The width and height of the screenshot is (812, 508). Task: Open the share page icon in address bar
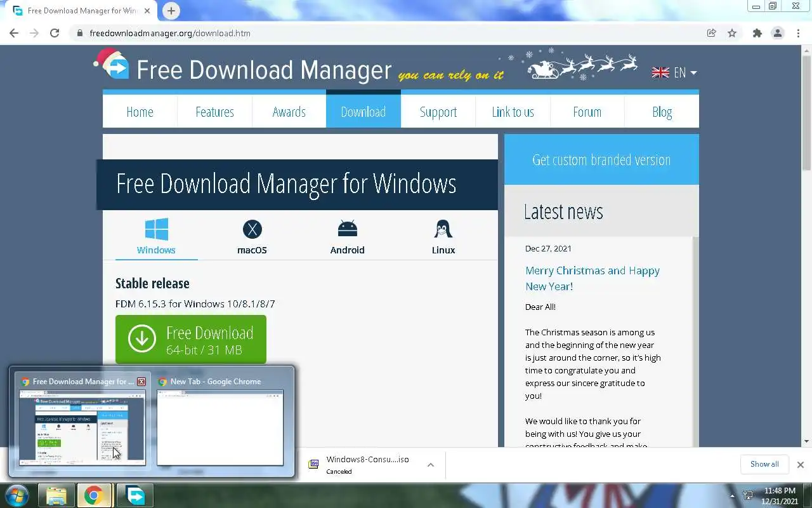(712, 33)
